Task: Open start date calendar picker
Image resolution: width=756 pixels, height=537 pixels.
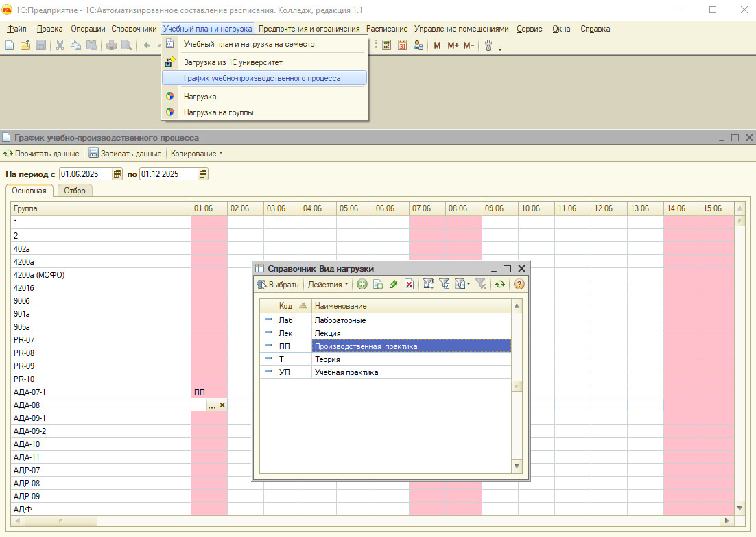Action: coord(117,174)
